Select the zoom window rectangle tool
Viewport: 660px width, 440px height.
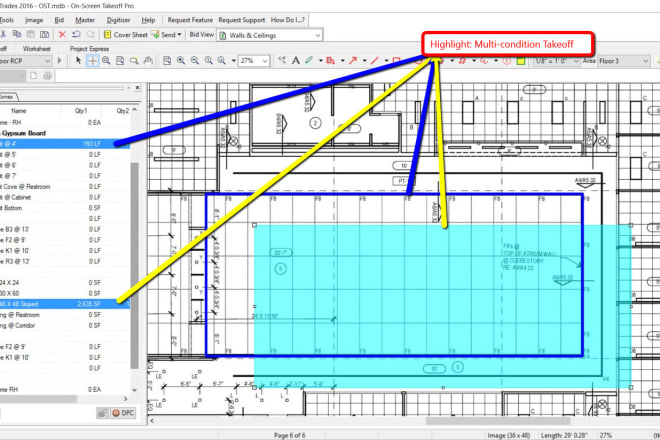(134, 61)
